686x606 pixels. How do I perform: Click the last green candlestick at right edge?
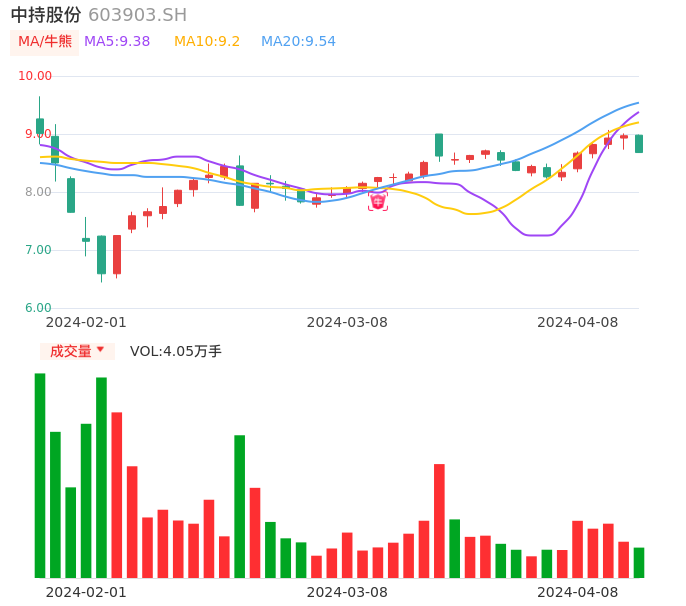[x=639, y=144]
